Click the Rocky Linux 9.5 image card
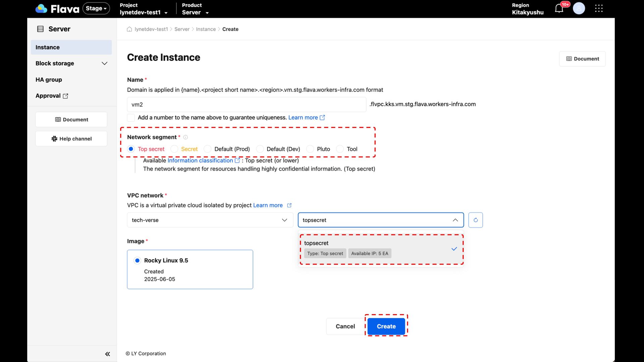The width and height of the screenshot is (644, 362). pos(190,269)
